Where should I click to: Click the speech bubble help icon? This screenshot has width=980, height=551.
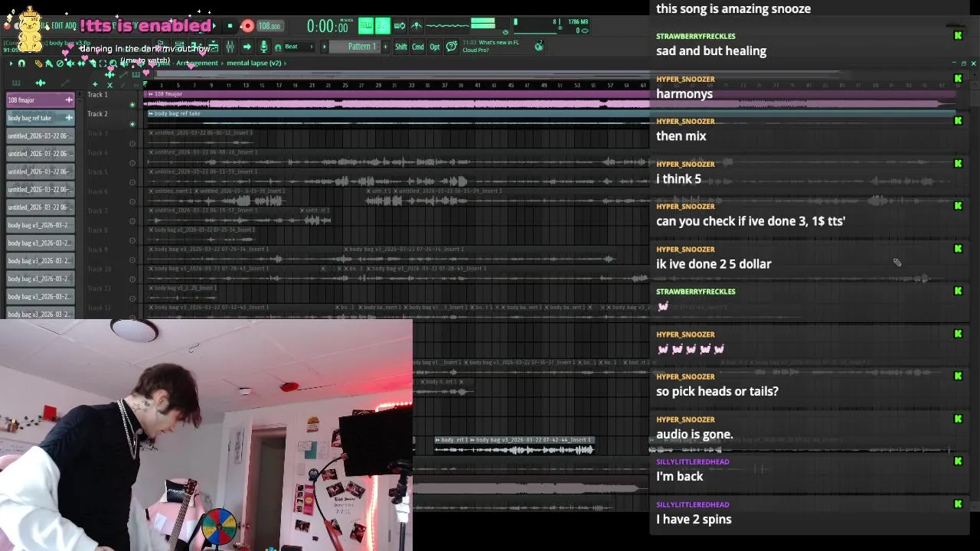click(x=452, y=47)
